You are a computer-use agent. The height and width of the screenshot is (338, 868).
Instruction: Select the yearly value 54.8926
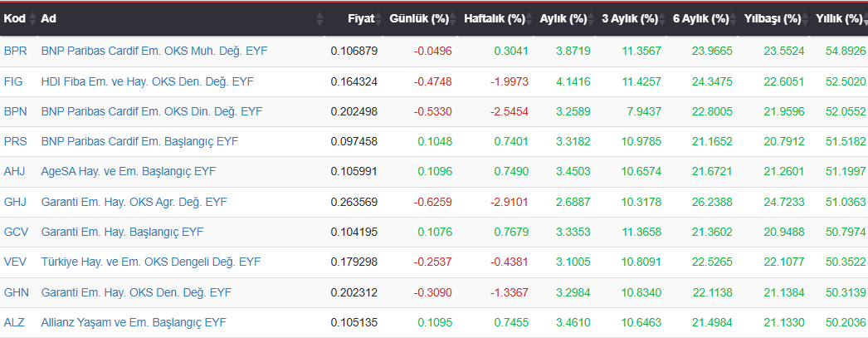[846, 51]
